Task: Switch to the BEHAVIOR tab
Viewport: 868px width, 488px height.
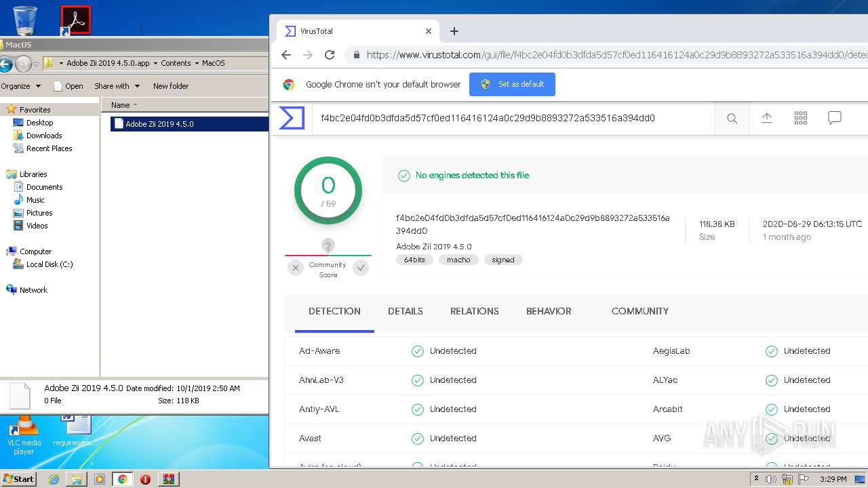Action: 549,312
